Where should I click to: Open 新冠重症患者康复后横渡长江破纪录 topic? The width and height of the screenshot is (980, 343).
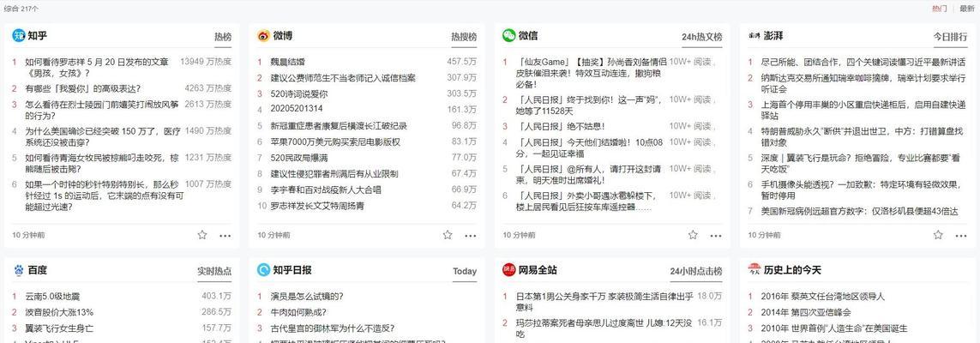coord(339,125)
